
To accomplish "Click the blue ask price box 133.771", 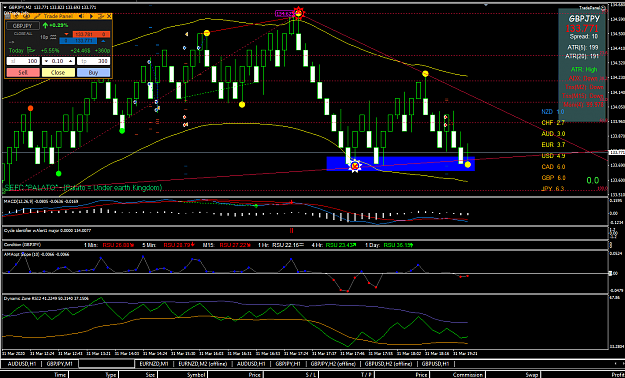I will (78, 41).
